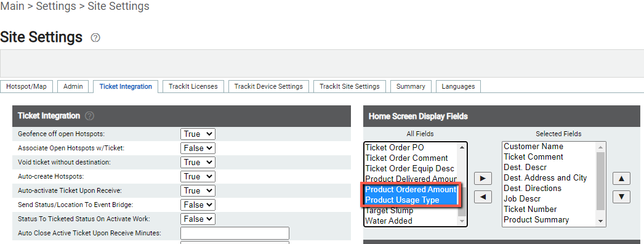
Task: Select Target Slump in All Fields
Action: tap(411, 210)
